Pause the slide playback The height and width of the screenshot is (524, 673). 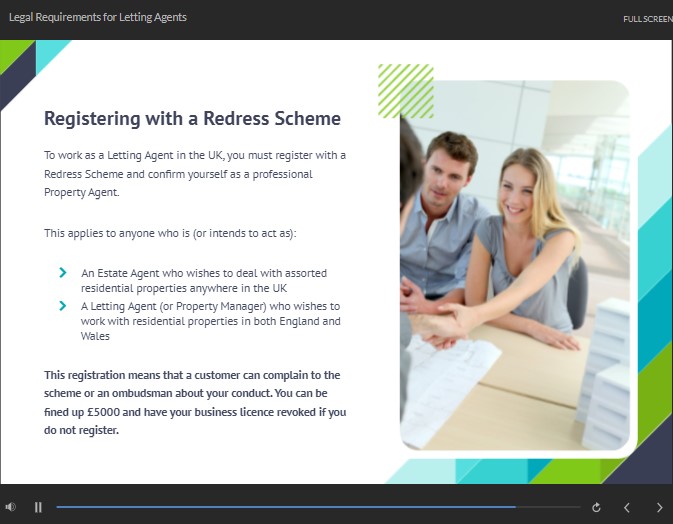coord(38,507)
